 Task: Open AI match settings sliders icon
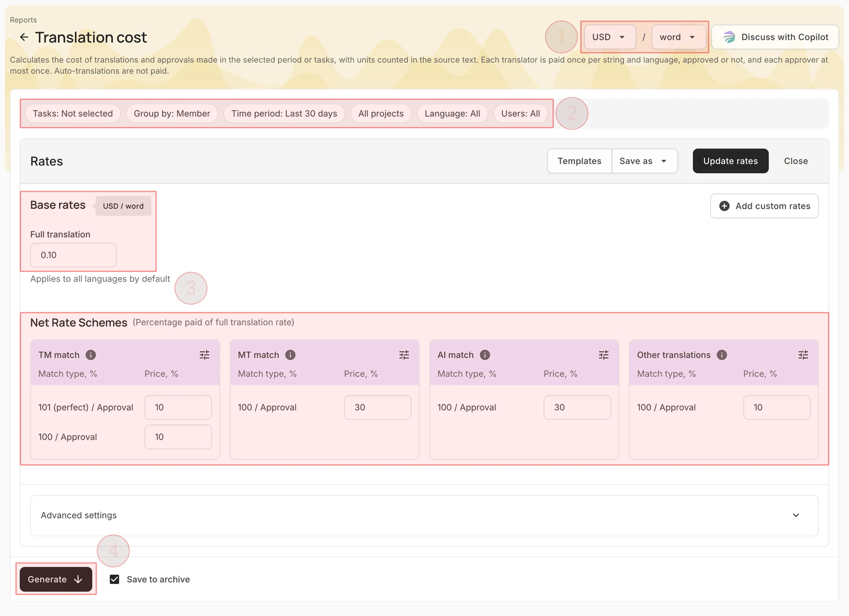(603, 355)
